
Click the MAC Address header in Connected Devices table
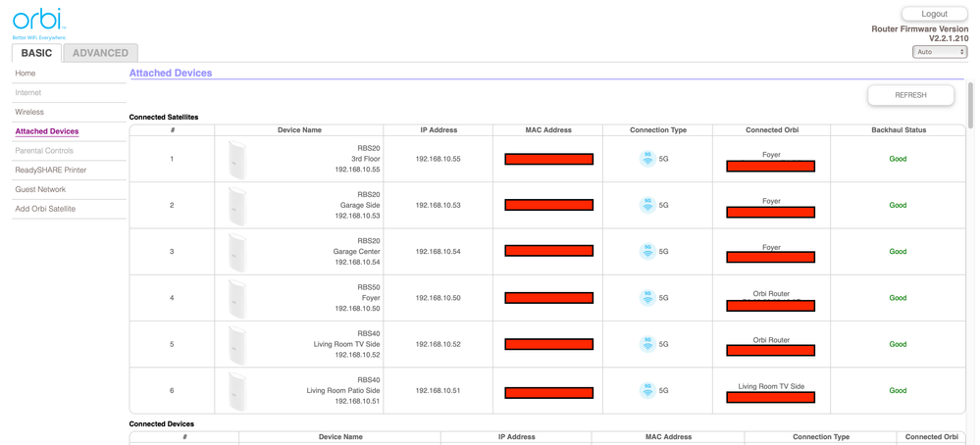(669, 437)
